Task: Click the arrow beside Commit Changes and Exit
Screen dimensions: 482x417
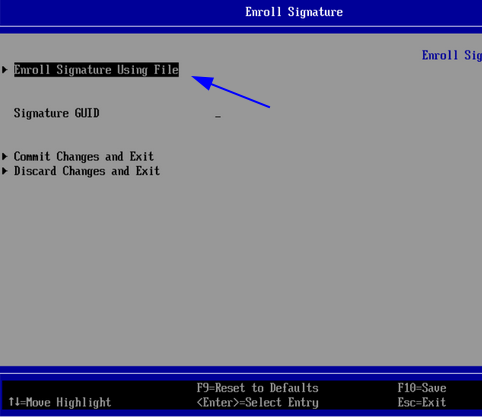Action: point(5,156)
